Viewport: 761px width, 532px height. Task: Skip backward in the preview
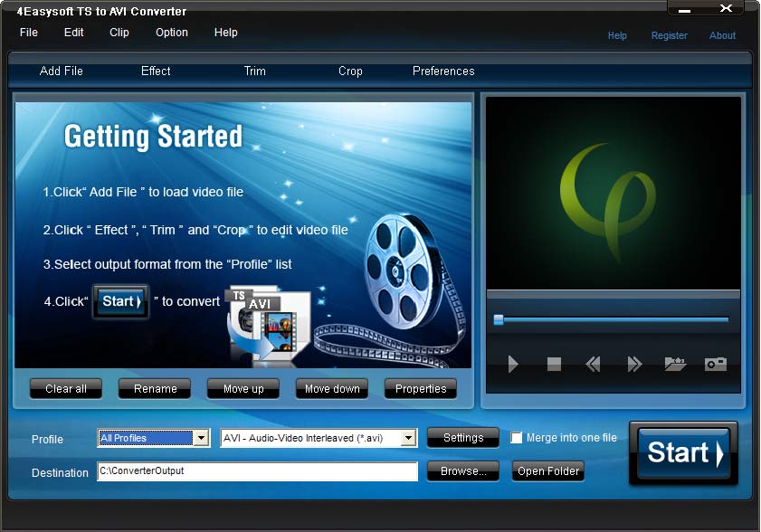click(x=593, y=365)
